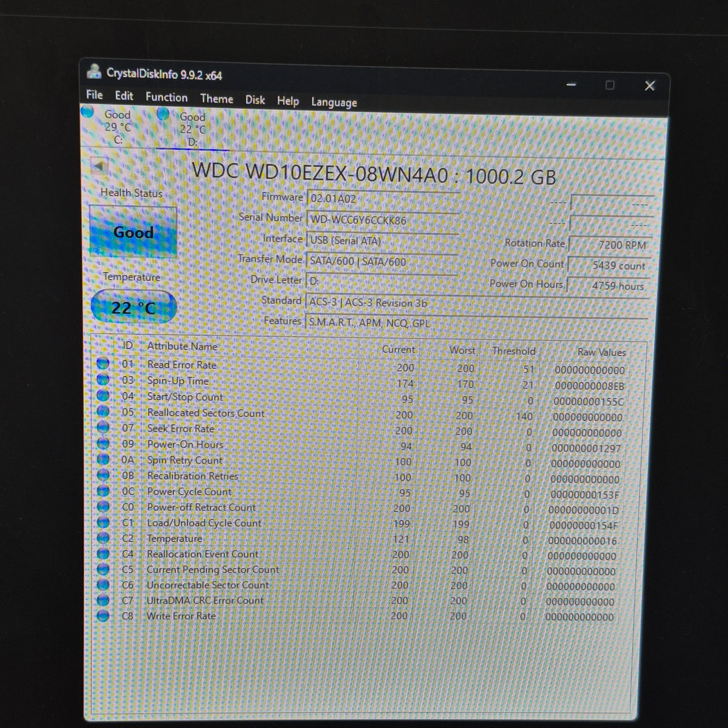Click the status icon for Uncorrectable Sector Count
Viewport: 728px width, 728px height.
[103, 585]
